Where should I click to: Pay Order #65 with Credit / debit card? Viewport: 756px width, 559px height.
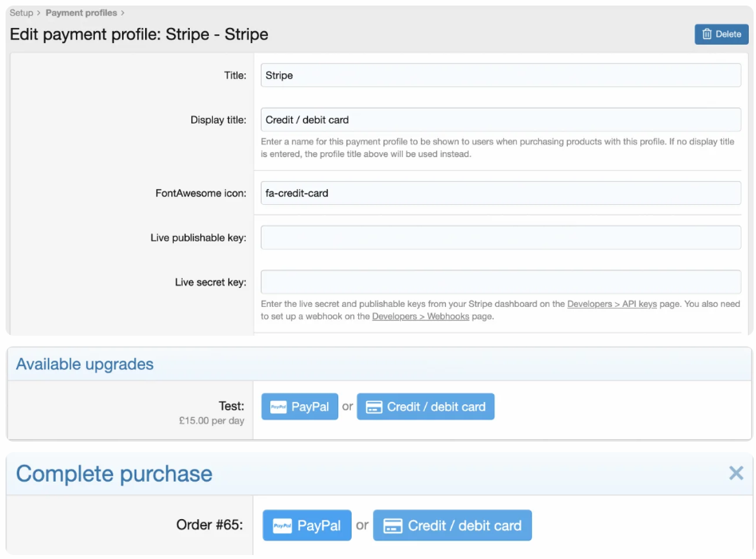[x=452, y=526]
